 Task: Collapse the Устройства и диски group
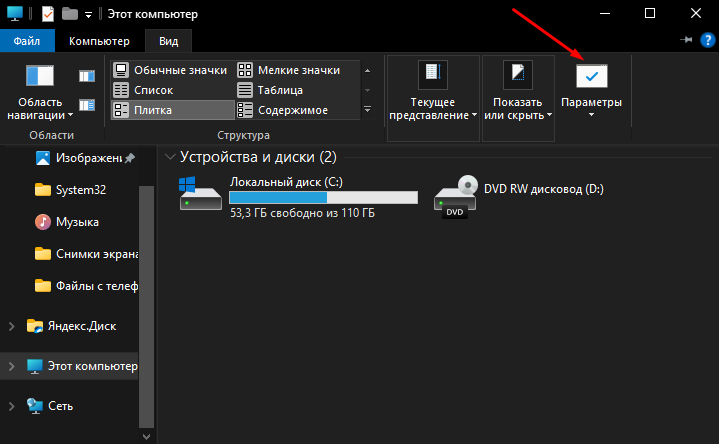(x=170, y=157)
